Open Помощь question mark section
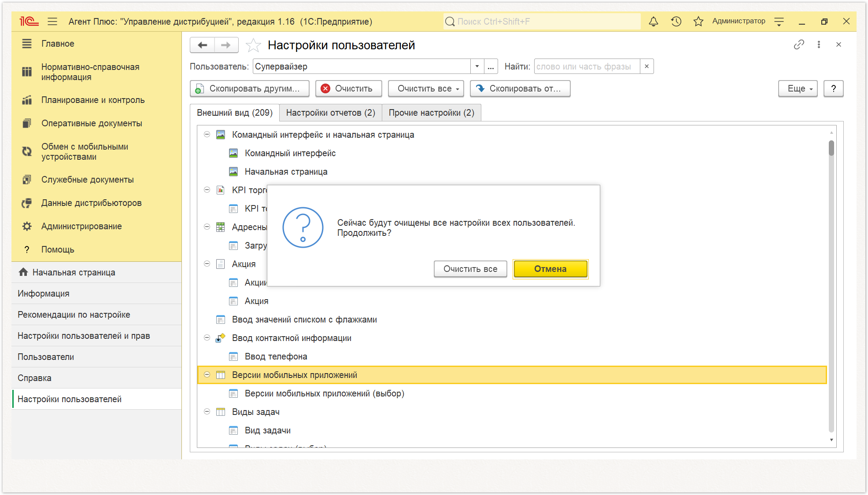Image resolution: width=868 pixels, height=495 pixels. coord(96,249)
